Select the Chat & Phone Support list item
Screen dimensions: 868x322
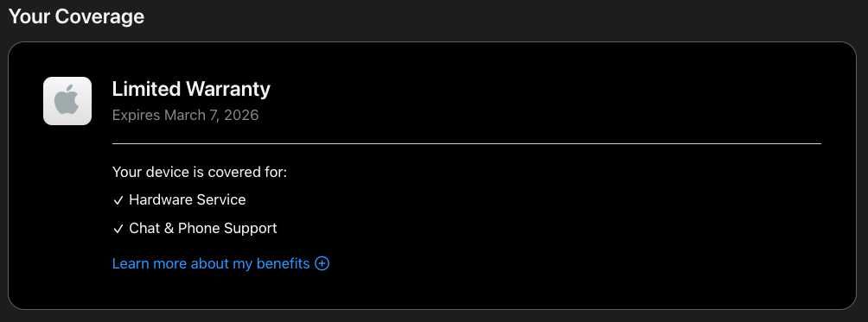coord(195,229)
